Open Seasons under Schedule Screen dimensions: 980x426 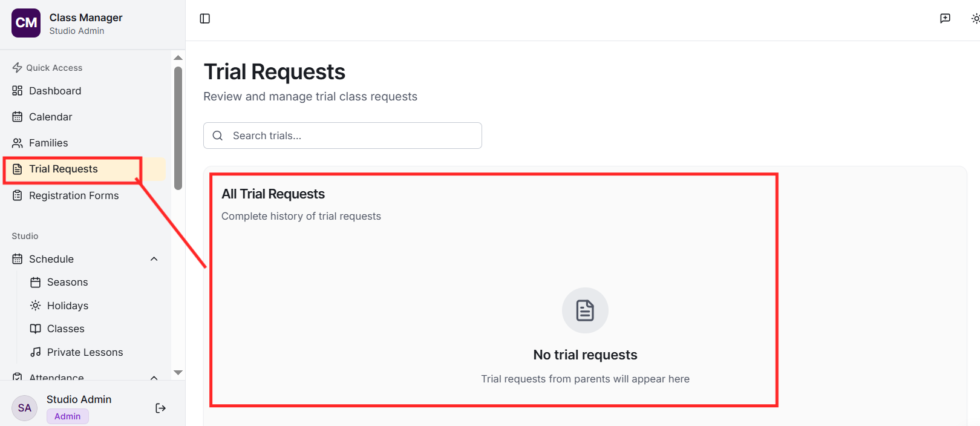coord(67,282)
